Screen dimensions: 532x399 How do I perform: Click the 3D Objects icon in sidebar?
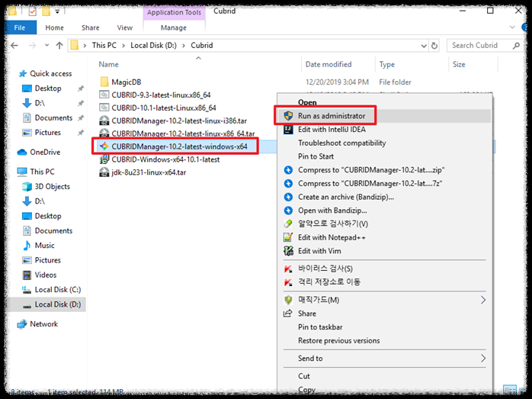point(27,186)
